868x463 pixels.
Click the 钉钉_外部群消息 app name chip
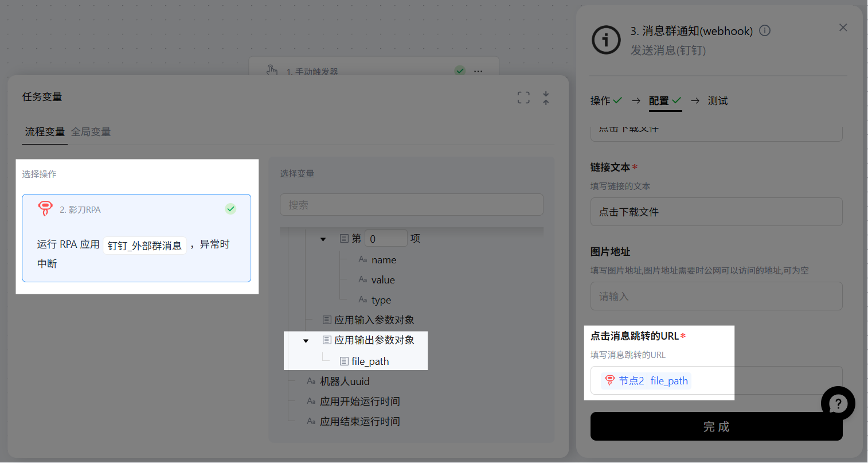click(144, 246)
